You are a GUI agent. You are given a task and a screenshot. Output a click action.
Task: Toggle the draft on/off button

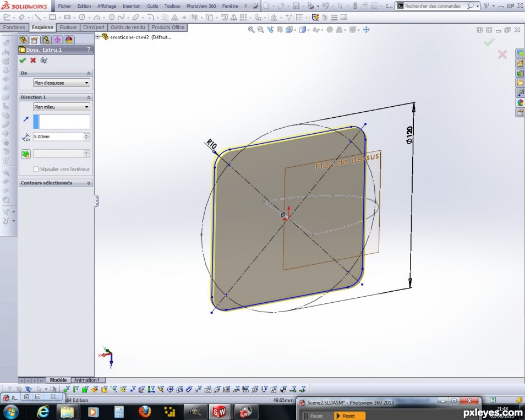[26, 154]
